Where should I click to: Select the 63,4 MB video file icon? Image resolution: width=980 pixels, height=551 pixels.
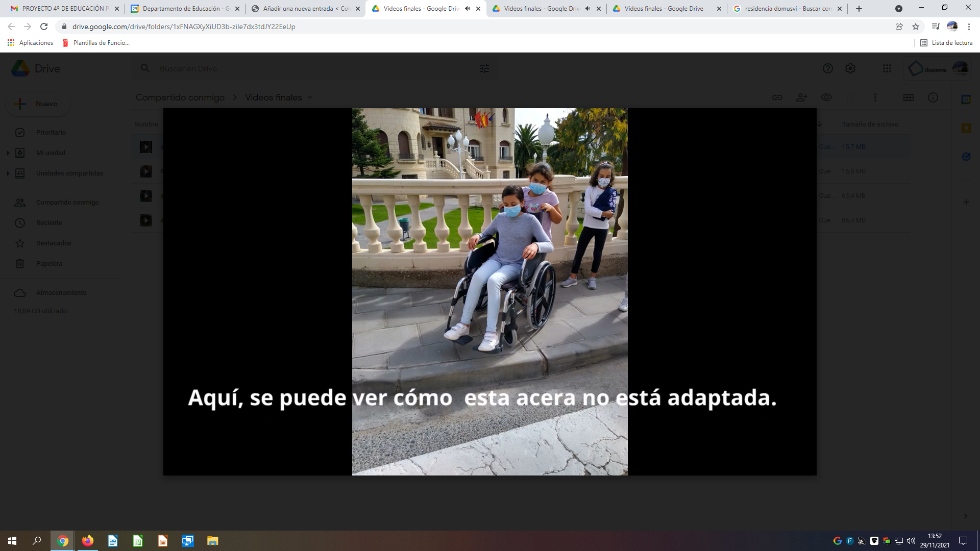pos(146,196)
